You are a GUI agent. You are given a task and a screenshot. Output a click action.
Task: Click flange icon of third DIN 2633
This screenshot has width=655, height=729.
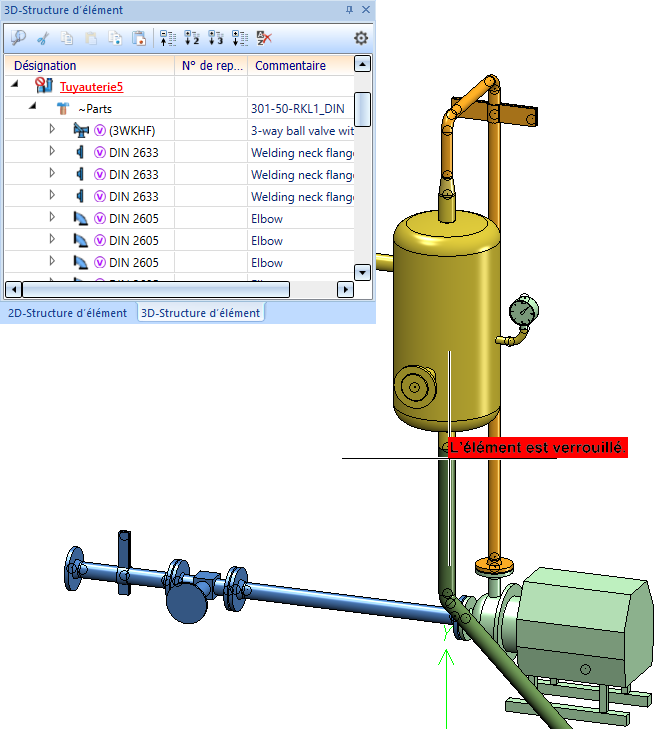point(80,196)
